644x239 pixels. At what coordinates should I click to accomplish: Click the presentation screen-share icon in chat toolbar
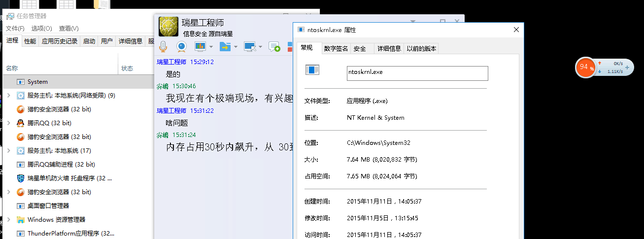coord(200,46)
